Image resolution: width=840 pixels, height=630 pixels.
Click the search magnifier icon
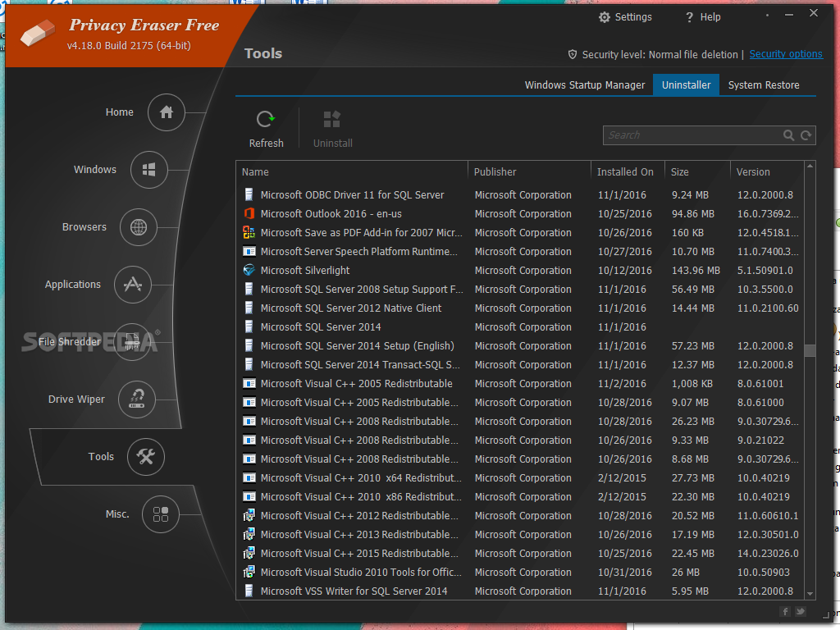coord(788,135)
